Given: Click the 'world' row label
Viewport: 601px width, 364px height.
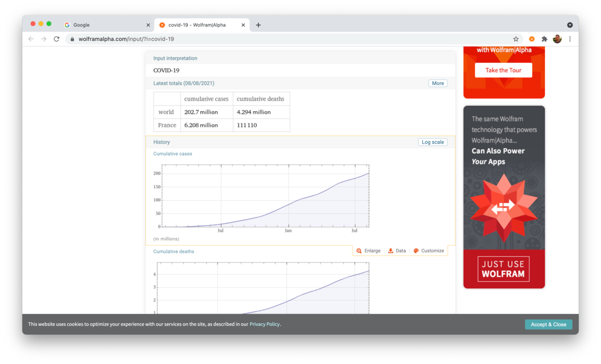Looking at the screenshot, I should pyautogui.click(x=166, y=112).
